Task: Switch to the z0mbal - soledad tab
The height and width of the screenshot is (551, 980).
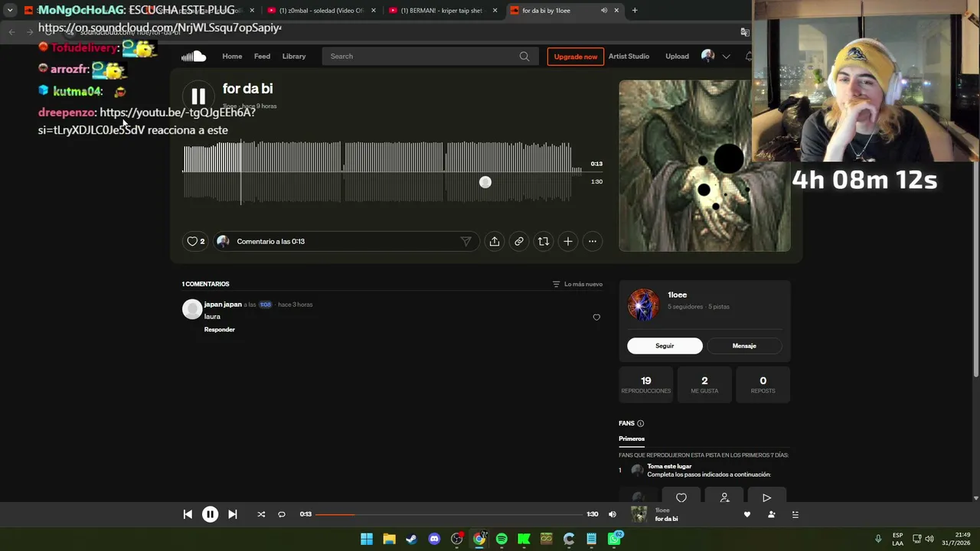Action: click(322, 11)
